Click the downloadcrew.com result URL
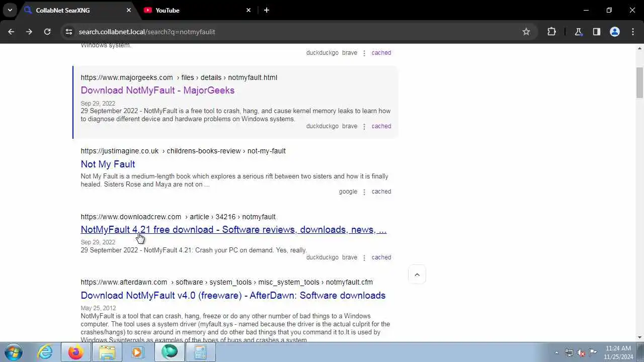This screenshot has width=644, height=362. tap(178, 217)
